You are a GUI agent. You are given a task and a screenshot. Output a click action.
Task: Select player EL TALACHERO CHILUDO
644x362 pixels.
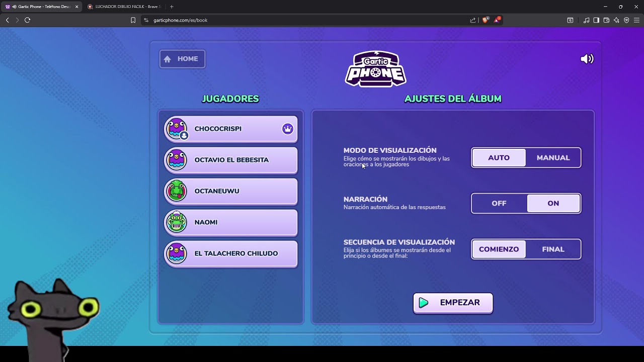[231, 253]
